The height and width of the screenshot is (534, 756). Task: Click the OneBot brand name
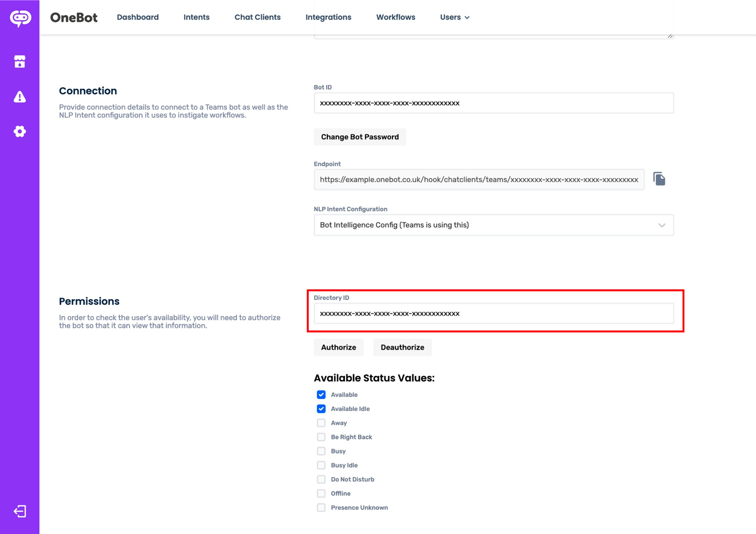[x=74, y=18]
